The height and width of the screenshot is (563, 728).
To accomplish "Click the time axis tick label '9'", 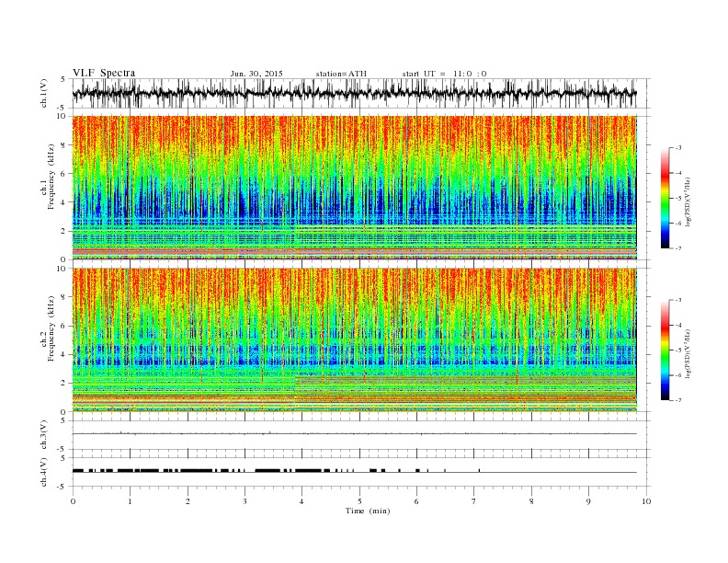I will point(588,501).
